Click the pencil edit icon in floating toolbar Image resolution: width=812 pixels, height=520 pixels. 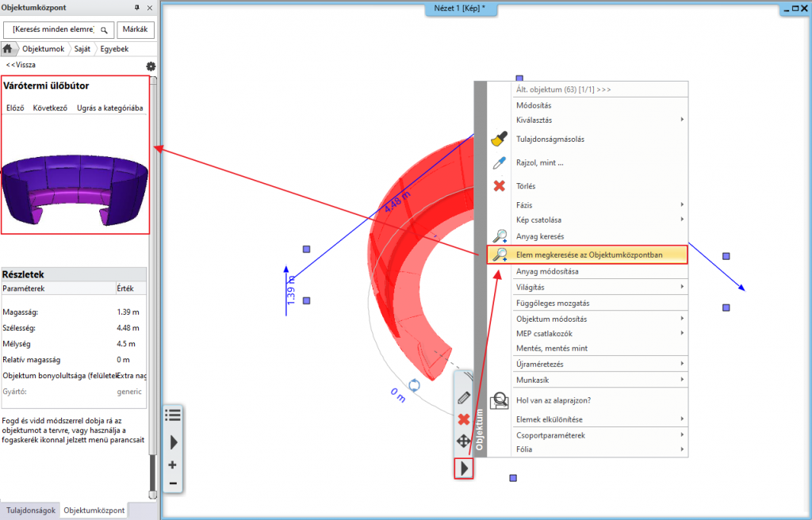(x=464, y=398)
